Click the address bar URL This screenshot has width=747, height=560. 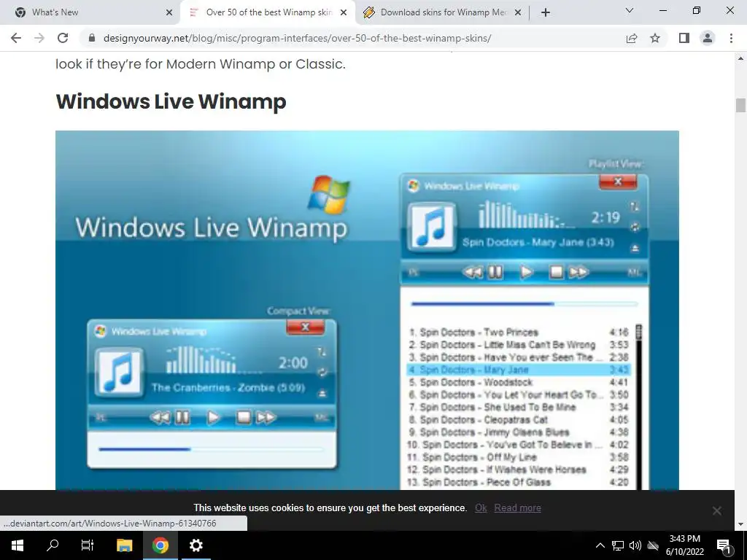pos(297,38)
